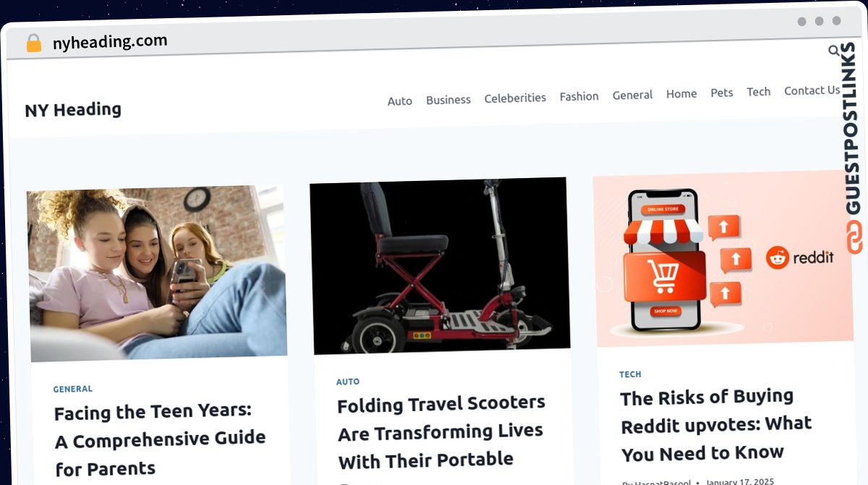Open the Fashion navigation link
The image size is (868, 485).
579,96
